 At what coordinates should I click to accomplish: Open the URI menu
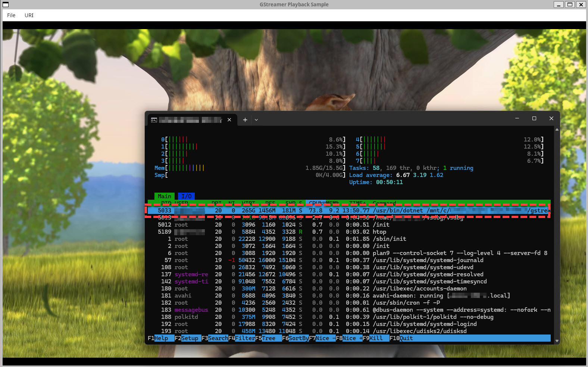coord(29,15)
